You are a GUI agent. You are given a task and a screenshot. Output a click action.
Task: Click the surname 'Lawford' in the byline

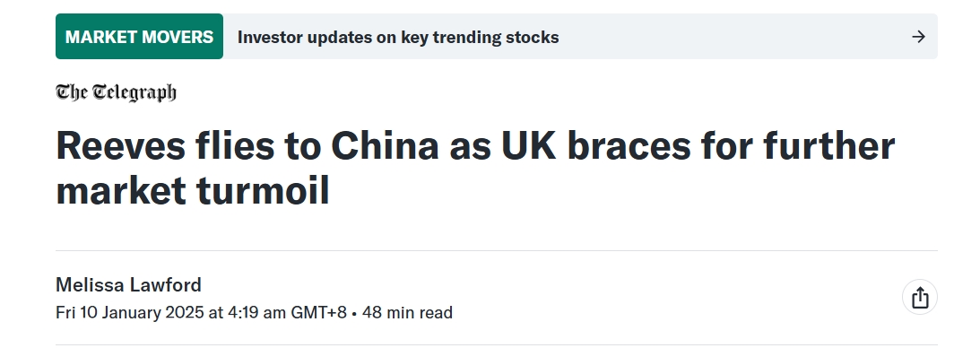166,285
